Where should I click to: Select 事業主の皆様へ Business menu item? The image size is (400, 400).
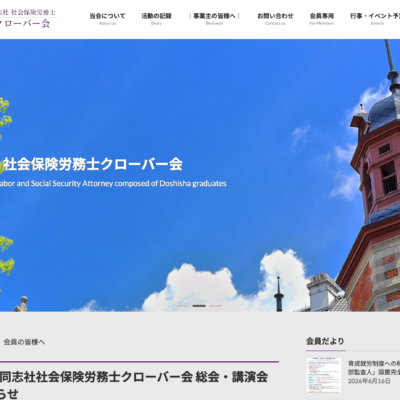214,19
